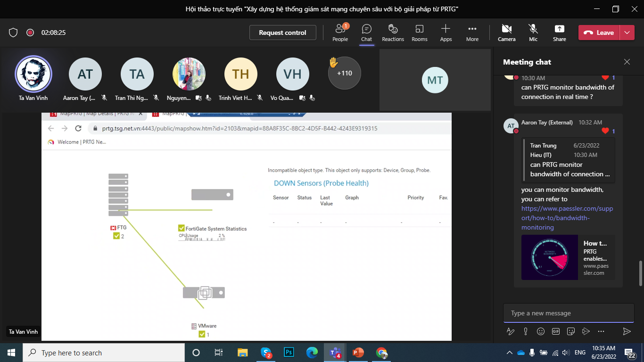Click the FTG green status check

click(116, 236)
